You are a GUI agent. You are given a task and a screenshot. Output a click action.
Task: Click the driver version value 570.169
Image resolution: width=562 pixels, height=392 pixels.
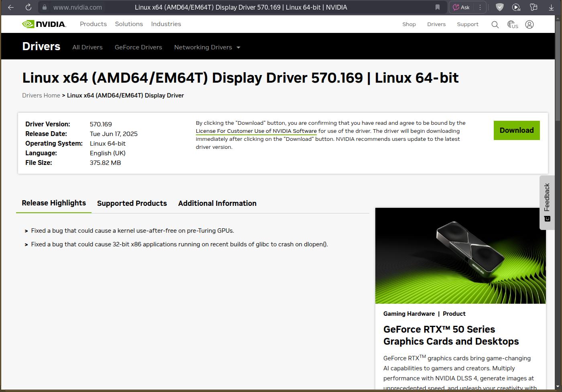pyautogui.click(x=101, y=124)
